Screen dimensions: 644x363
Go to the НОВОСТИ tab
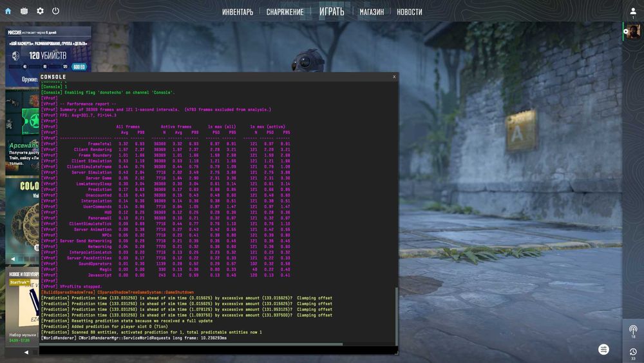tap(409, 12)
